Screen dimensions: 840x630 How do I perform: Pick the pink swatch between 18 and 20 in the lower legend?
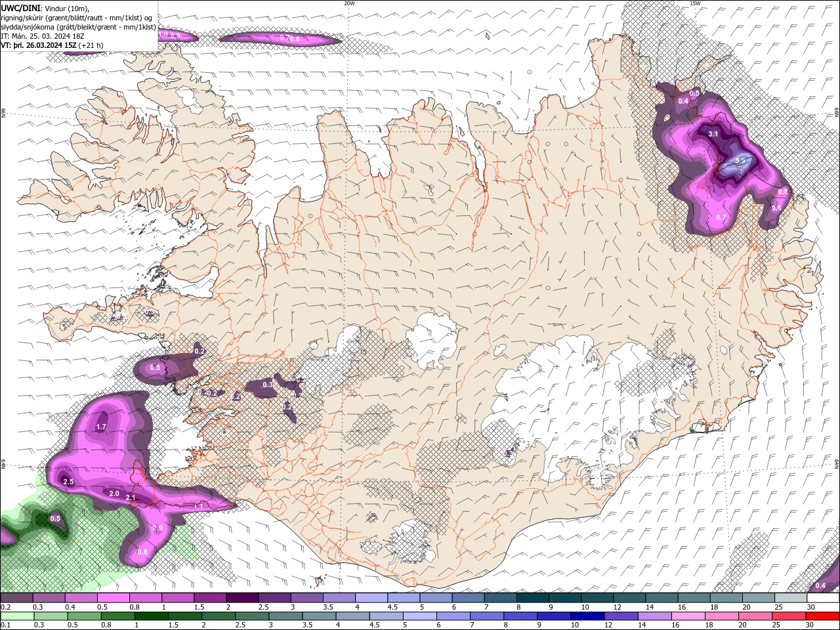coord(722,616)
